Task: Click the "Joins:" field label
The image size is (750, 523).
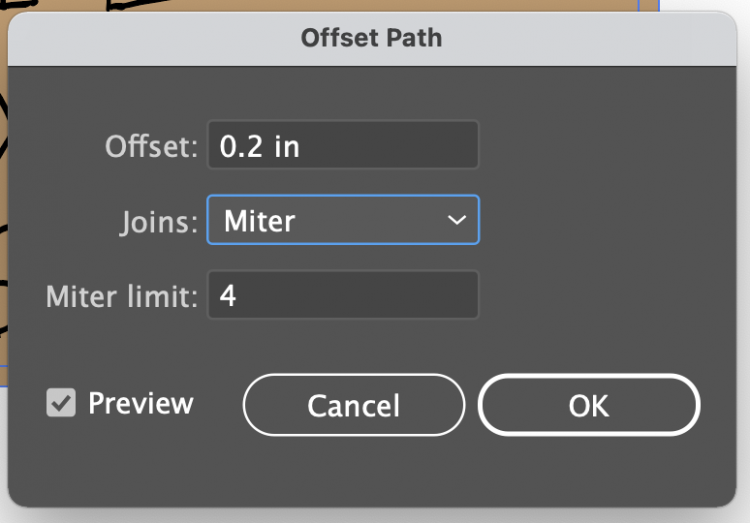Action: tap(158, 223)
